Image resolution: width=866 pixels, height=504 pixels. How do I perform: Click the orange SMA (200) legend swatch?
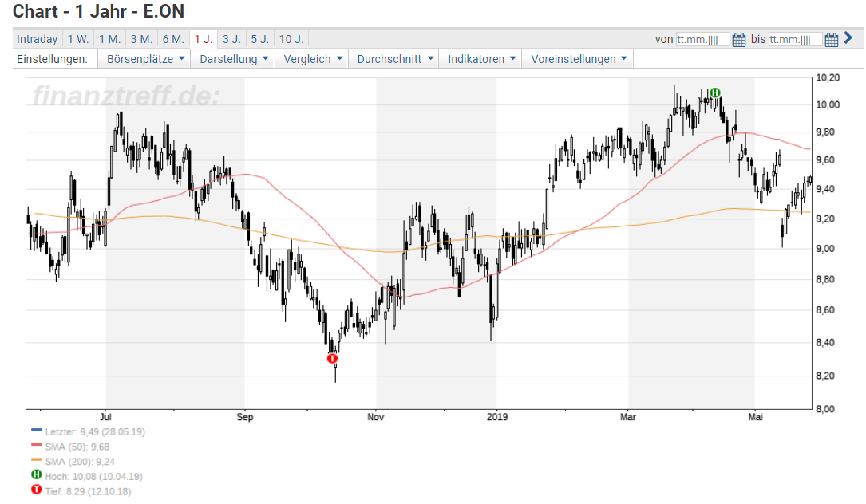click(37, 460)
